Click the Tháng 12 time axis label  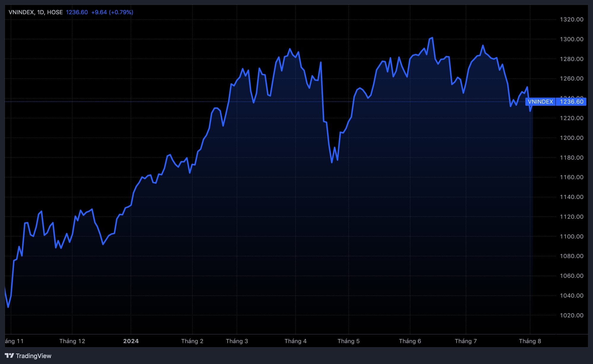click(72, 341)
